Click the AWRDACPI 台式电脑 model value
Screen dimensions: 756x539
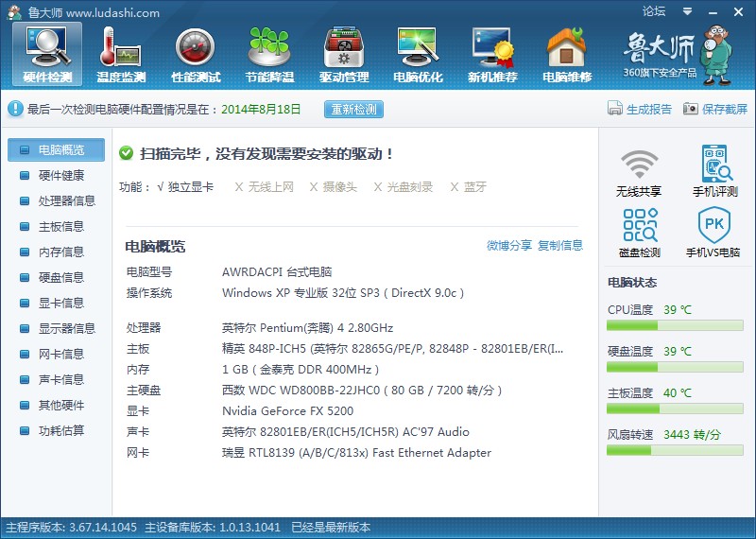point(277,271)
